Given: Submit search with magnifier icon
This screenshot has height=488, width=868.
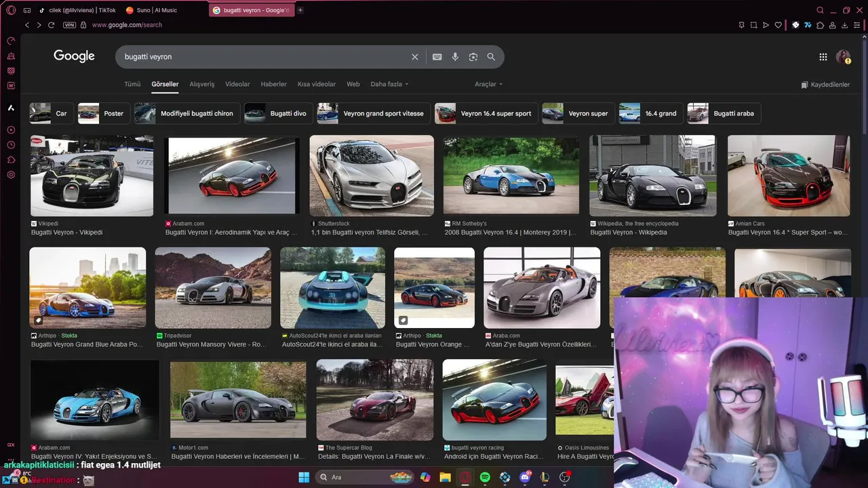Looking at the screenshot, I should pos(491,57).
